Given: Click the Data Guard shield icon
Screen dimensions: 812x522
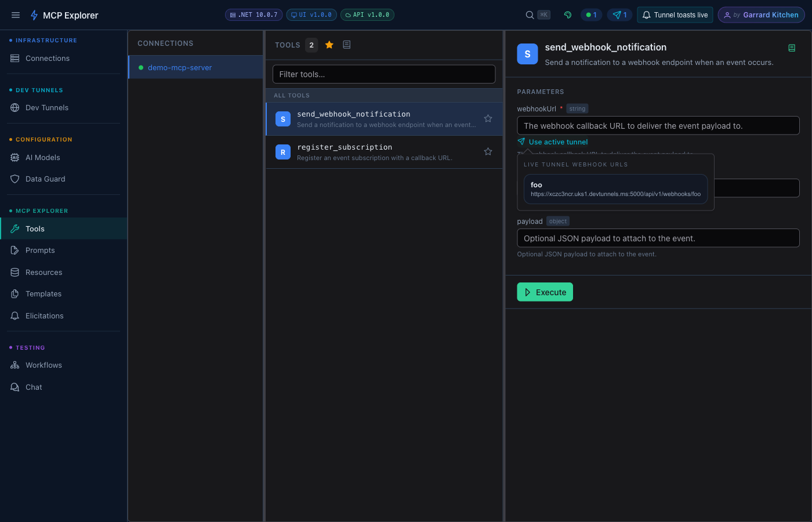Looking at the screenshot, I should coord(15,179).
